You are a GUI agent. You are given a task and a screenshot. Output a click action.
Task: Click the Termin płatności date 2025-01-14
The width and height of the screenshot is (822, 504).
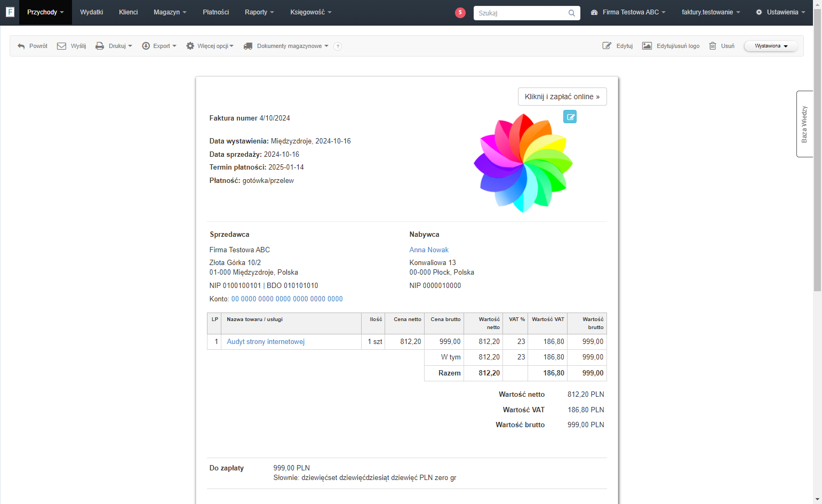286,167
